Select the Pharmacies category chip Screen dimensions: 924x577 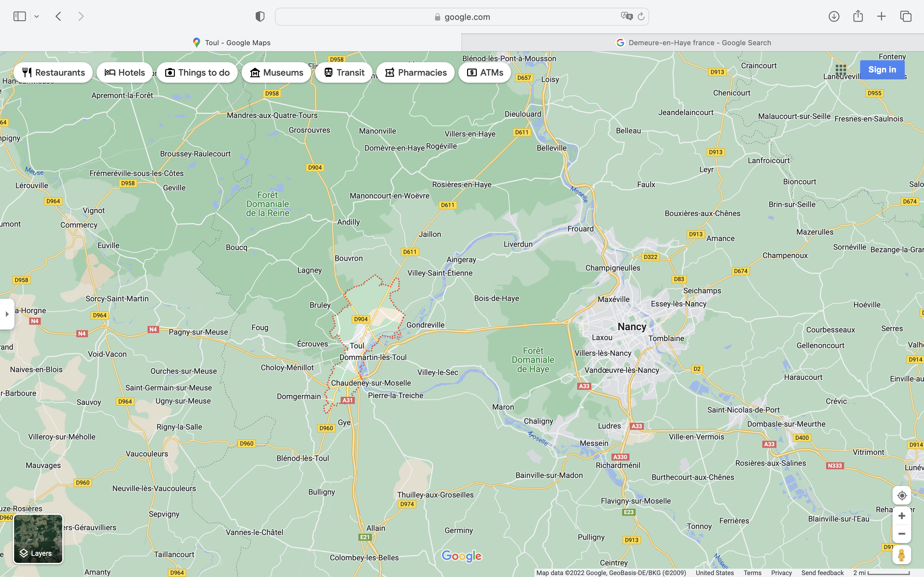pyautogui.click(x=415, y=72)
